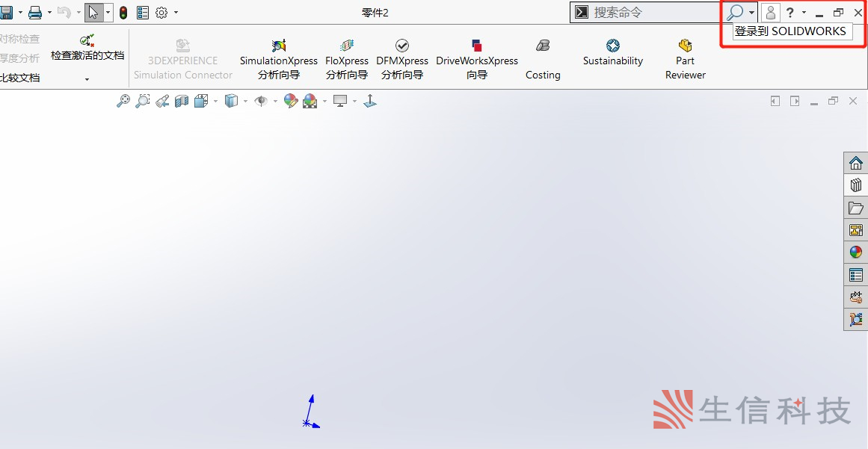This screenshot has width=868, height=449.
Task: Click the Normal To view axis icon
Action: click(370, 101)
